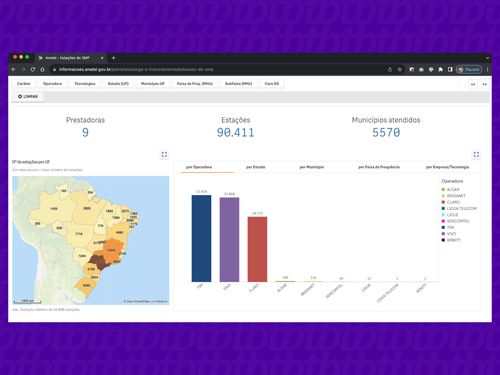Image resolution: width=500 pixels, height=375 pixels.
Task: Select the por Faixa de Frequência tab
Action: [x=379, y=167]
